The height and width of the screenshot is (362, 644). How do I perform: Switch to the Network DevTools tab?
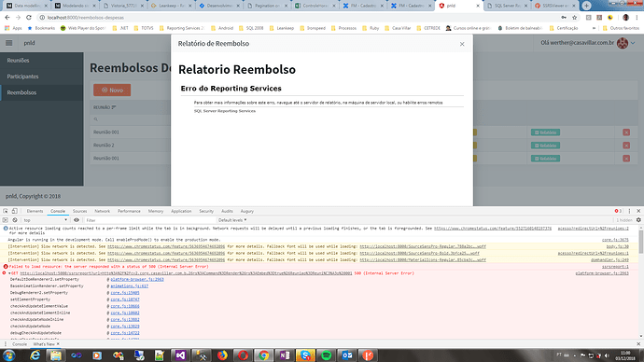coord(103,211)
